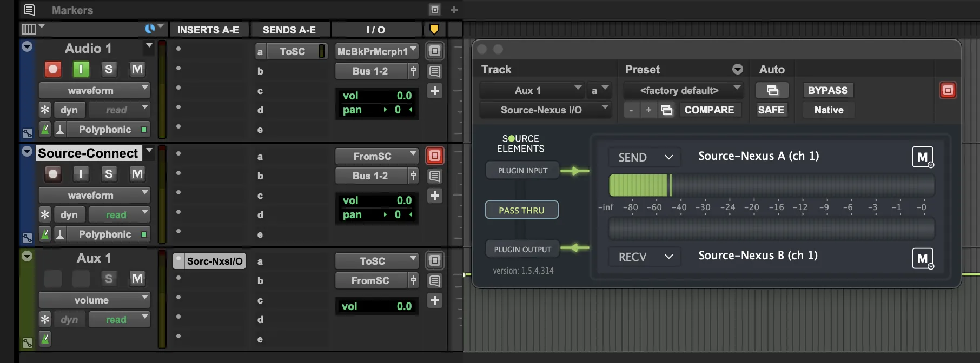Screen dimensions: 980x363
Task: Click Audio 1 plus icon
Action: (x=434, y=91)
